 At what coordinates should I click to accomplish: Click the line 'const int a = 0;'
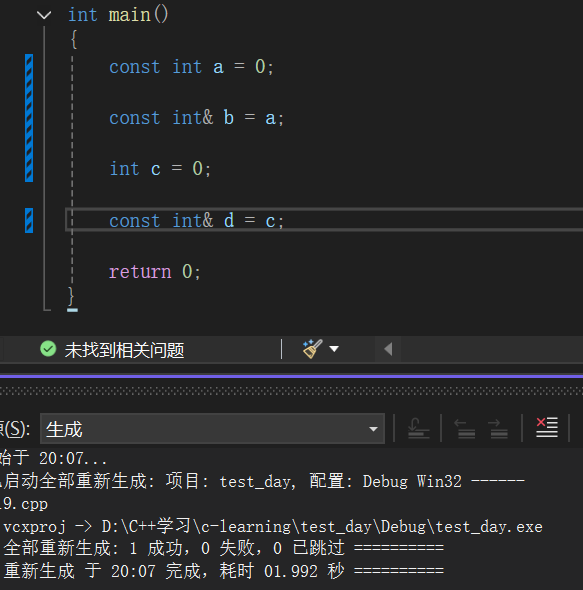pos(191,67)
